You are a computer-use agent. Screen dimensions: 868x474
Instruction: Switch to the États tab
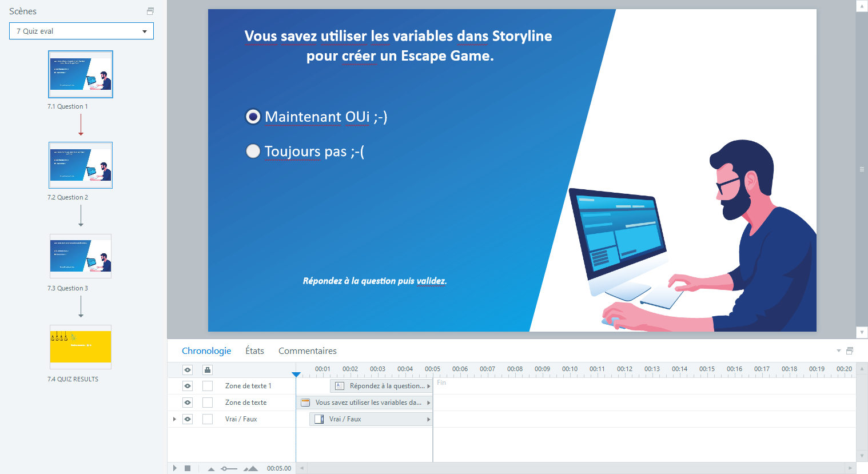(254, 350)
